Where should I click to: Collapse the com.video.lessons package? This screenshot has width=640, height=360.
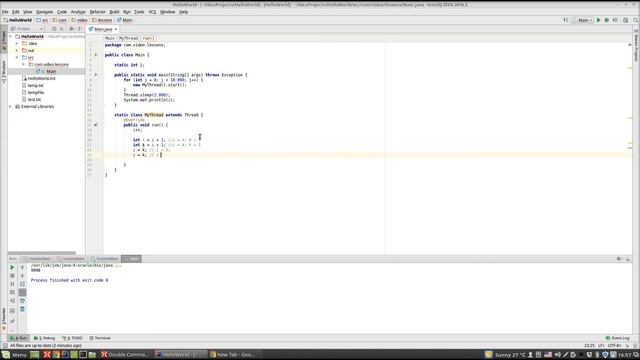tap(24, 64)
